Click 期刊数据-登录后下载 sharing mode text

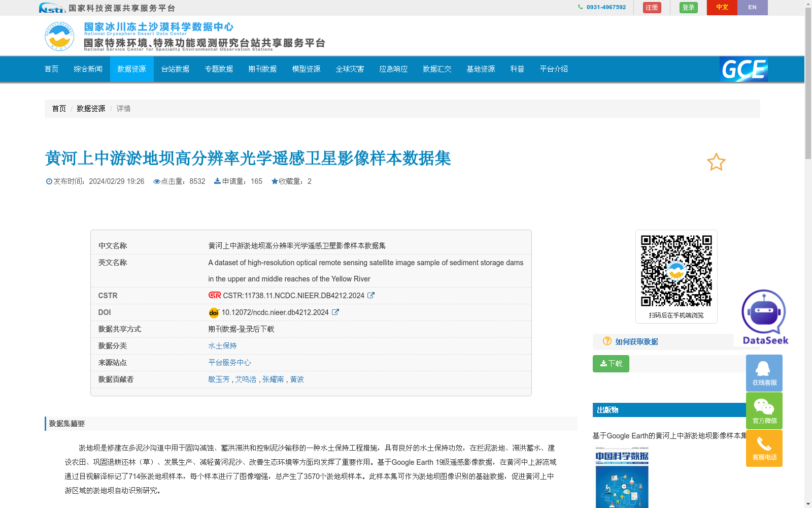(x=241, y=329)
